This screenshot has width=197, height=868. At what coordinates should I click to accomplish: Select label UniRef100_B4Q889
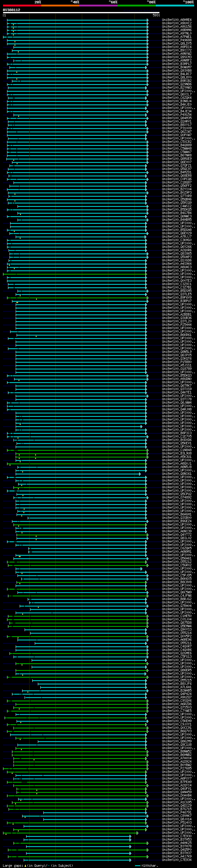[177, 145]
